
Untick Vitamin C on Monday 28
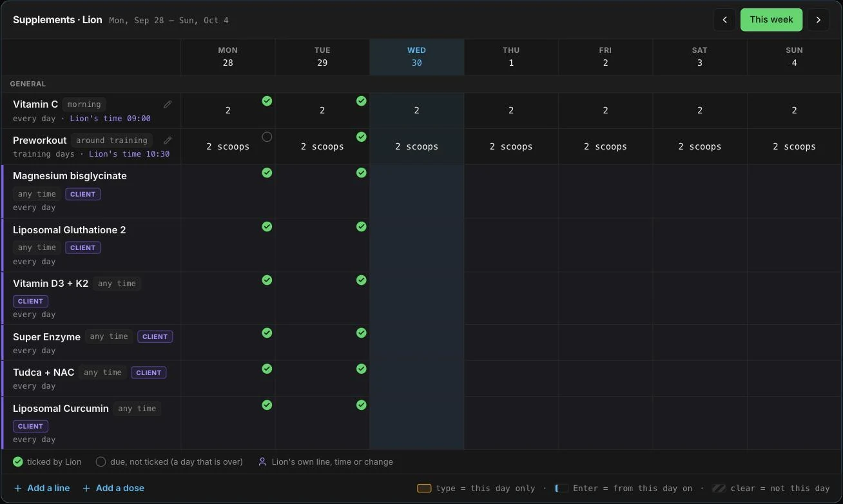(267, 101)
